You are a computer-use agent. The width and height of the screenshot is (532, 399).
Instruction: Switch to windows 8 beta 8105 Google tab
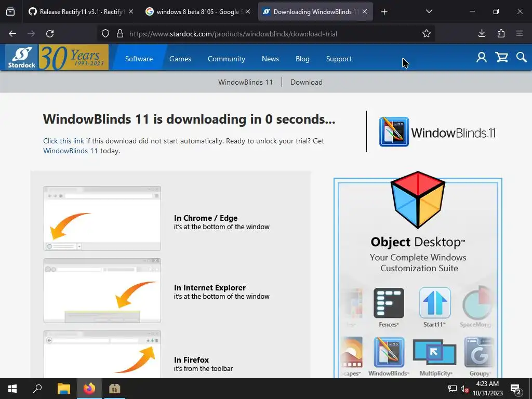(198, 11)
